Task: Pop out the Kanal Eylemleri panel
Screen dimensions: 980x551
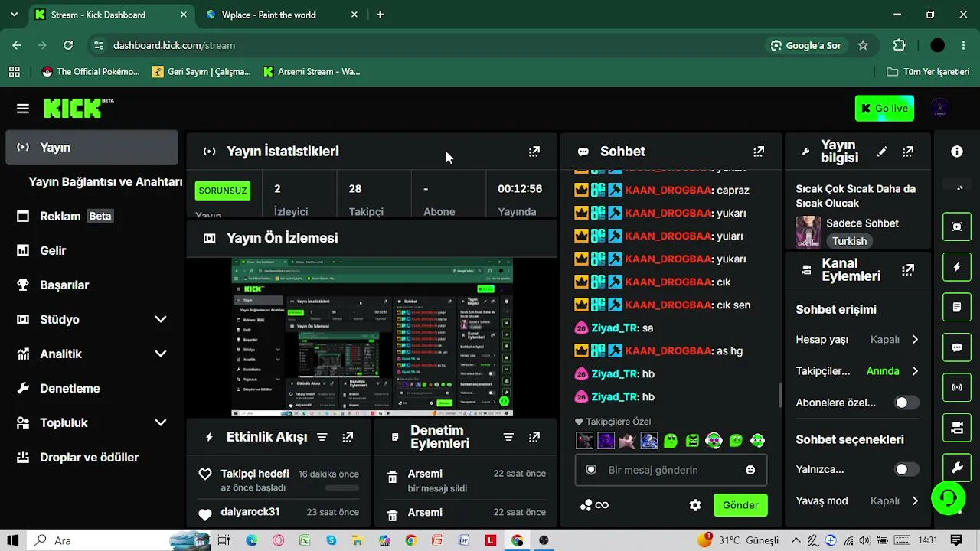Action: pos(908,269)
